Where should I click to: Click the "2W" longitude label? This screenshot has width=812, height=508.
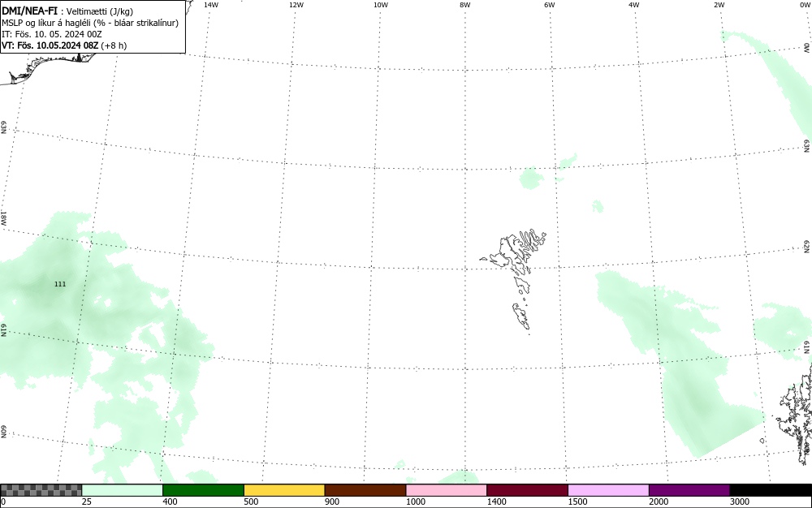click(719, 5)
